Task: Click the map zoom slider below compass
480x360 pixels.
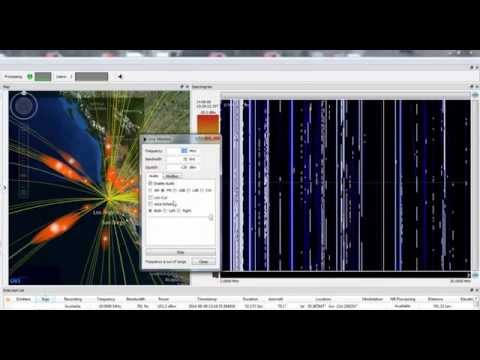Action: 23,160
